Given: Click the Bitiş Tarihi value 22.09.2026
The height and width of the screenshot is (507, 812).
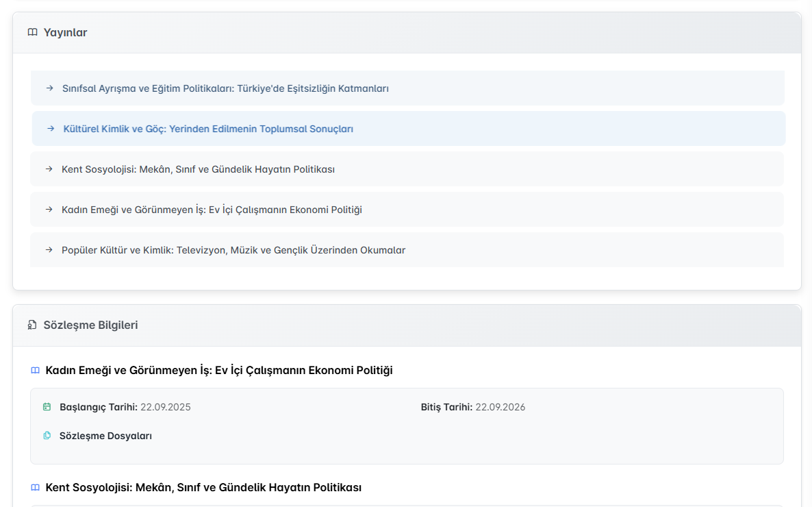Looking at the screenshot, I should [500, 407].
